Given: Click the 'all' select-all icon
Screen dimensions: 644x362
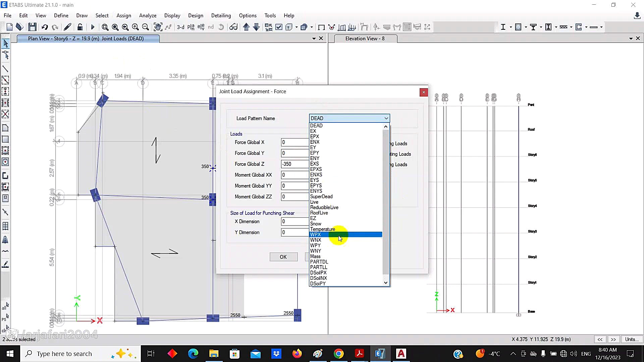Looking at the screenshot, I should pos(5,306).
